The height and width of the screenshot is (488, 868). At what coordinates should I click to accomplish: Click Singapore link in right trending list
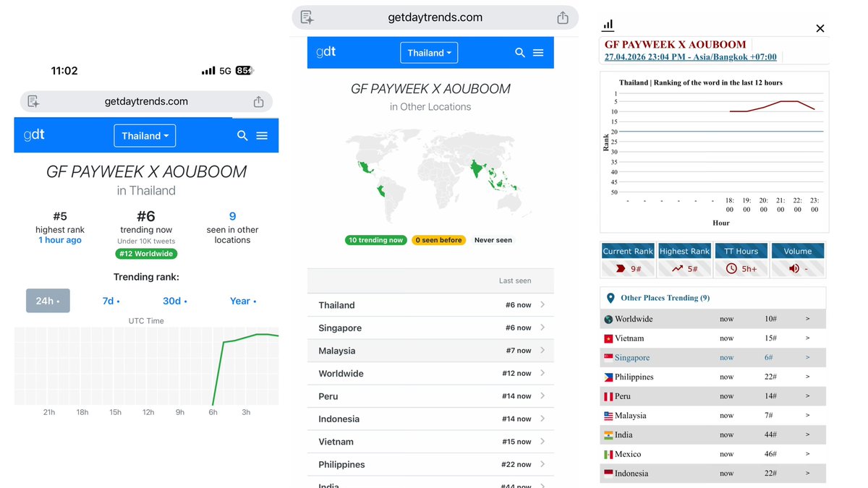(x=632, y=358)
